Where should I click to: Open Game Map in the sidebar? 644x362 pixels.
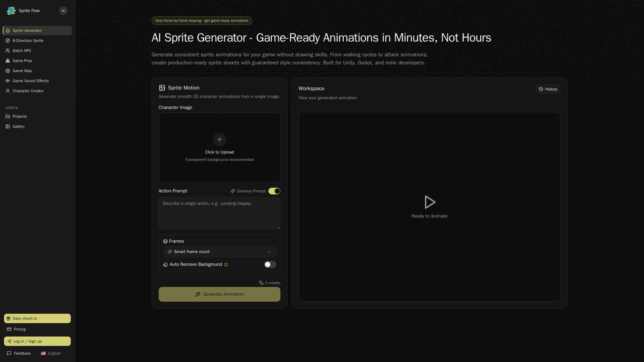[x=37, y=71]
